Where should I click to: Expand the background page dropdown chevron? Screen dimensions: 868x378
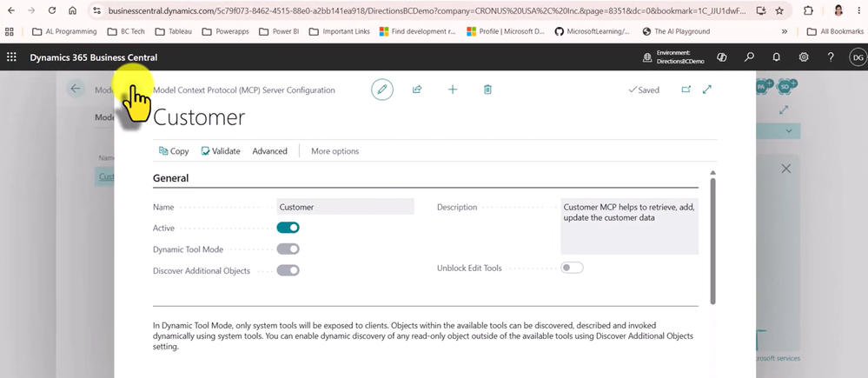pos(789,131)
